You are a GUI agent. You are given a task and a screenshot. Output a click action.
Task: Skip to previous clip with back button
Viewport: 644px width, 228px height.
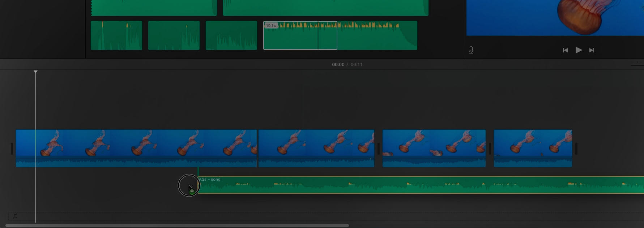coord(565,50)
